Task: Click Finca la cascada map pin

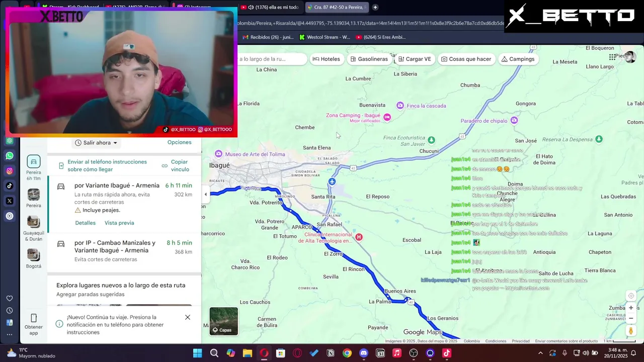Action: pyautogui.click(x=400, y=106)
